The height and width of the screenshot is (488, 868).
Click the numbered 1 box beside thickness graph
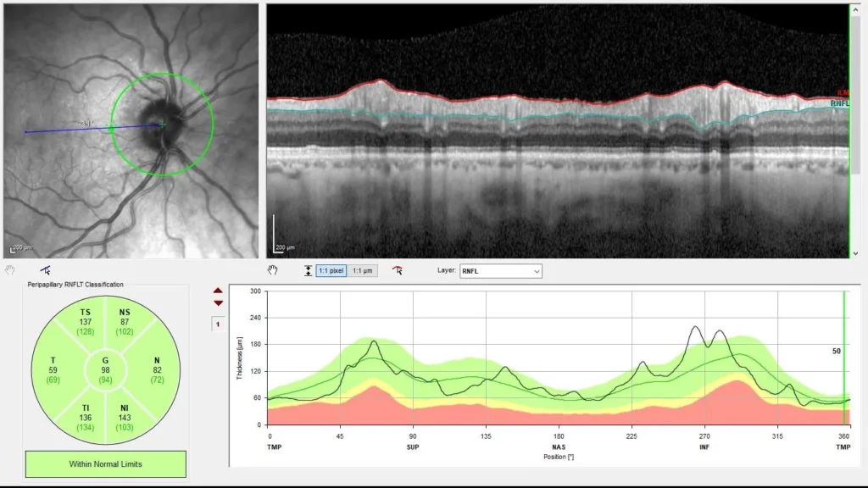pyautogui.click(x=218, y=324)
